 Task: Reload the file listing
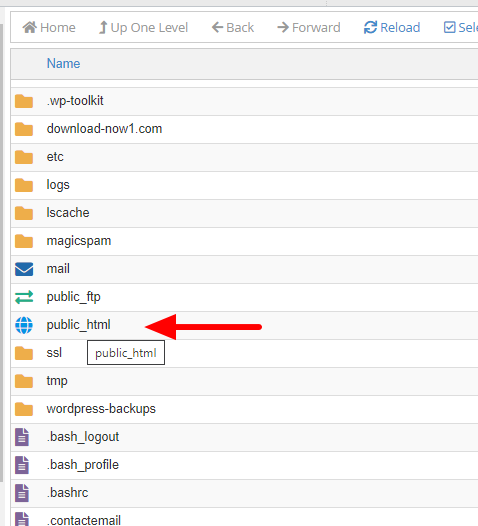(x=392, y=28)
